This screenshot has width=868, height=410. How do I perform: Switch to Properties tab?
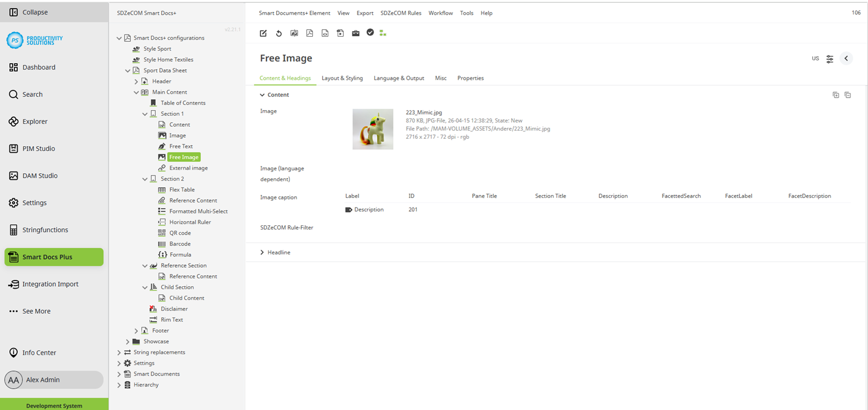coord(471,78)
